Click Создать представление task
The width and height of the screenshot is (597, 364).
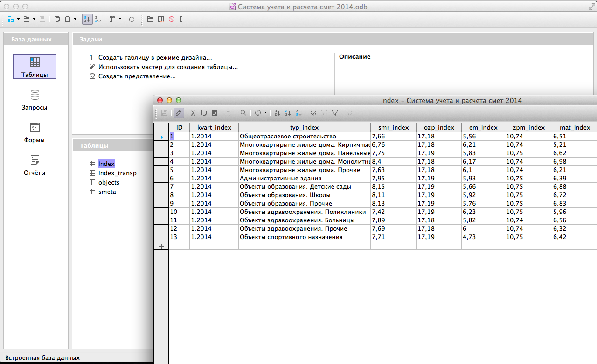point(137,76)
